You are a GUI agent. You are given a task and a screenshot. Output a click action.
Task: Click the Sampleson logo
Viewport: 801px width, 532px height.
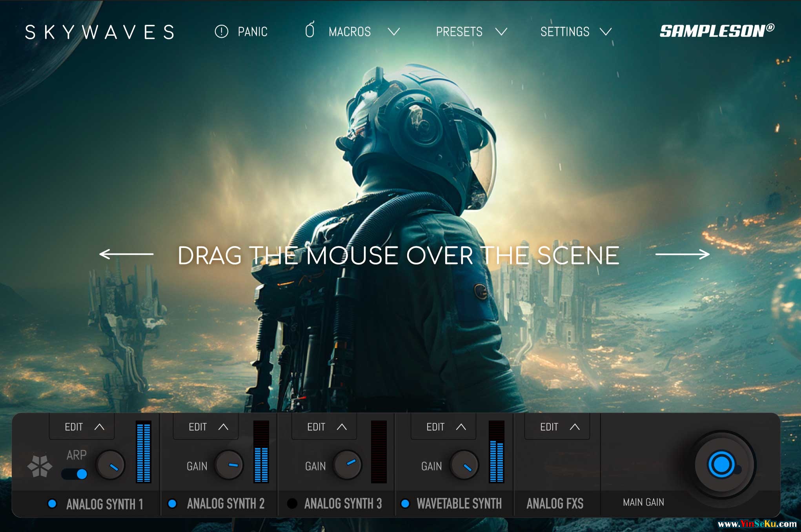click(717, 31)
